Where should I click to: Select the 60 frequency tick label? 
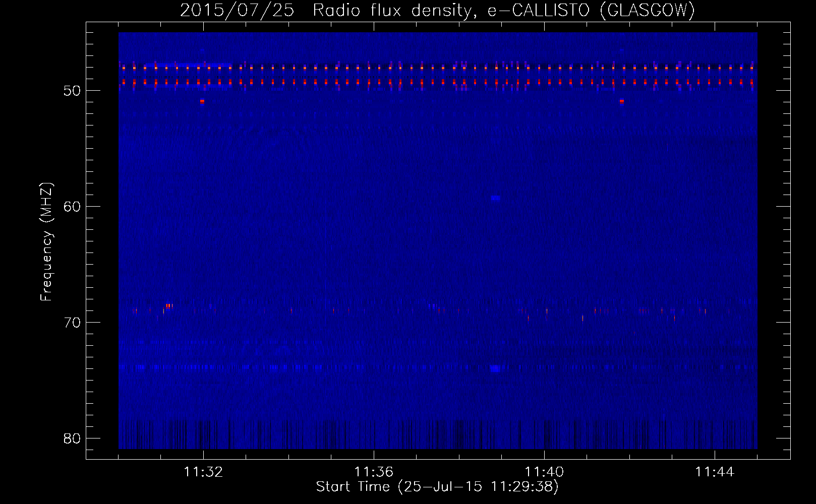click(x=72, y=207)
